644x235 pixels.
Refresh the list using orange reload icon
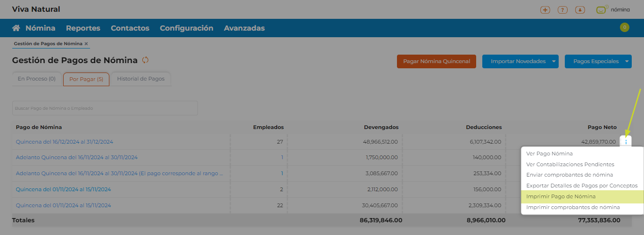point(145,60)
